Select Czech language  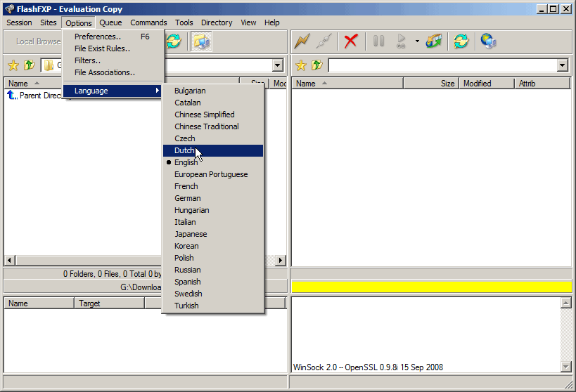213,138
